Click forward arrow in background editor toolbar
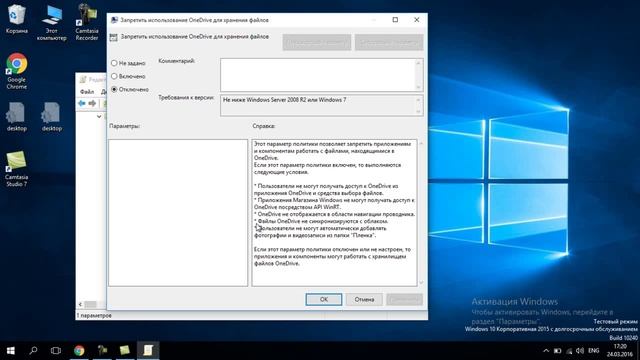The width and height of the screenshot is (640, 360). [92, 103]
